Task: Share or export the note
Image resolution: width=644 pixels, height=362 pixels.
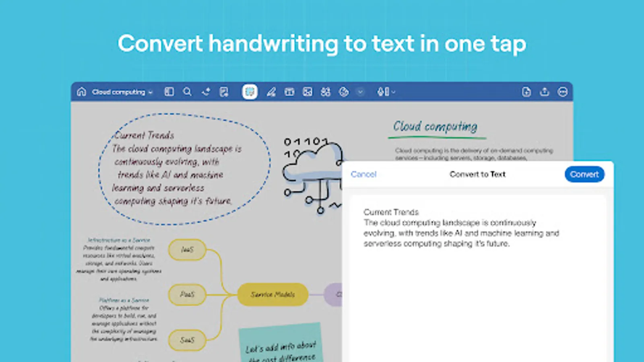Action: (x=545, y=92)
